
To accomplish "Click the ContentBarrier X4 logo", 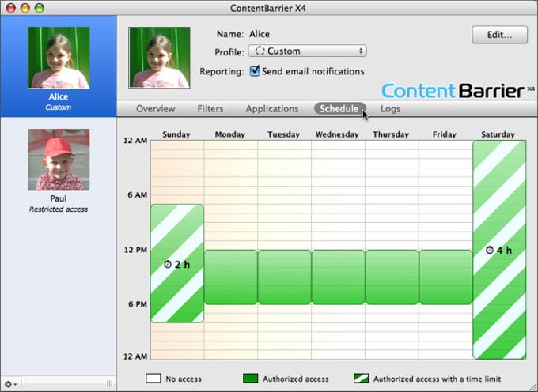I will pyautogui.click(x=458, y=90).
